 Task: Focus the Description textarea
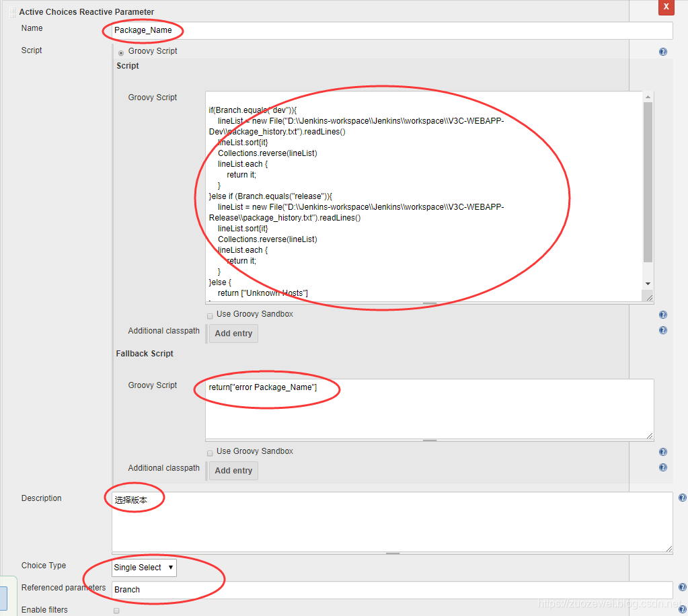click(392, 522)
